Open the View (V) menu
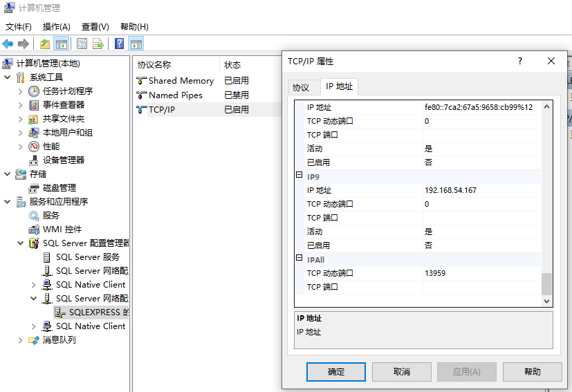Screen dimensions: 572x392 (x=95, y=27)
